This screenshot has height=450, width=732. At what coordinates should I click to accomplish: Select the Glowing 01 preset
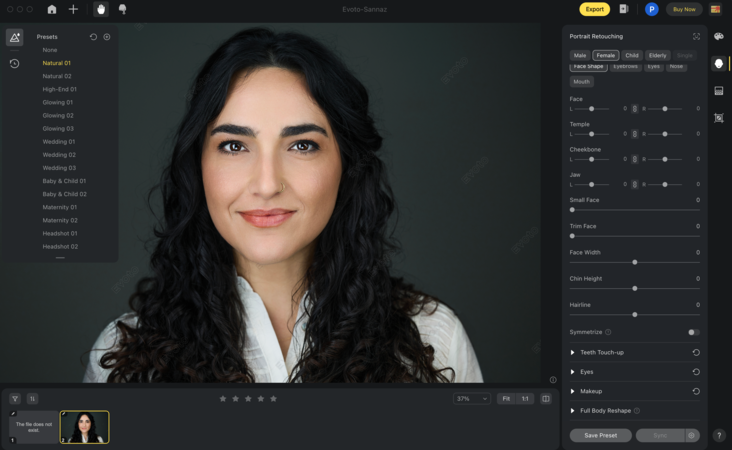point(57,102)
